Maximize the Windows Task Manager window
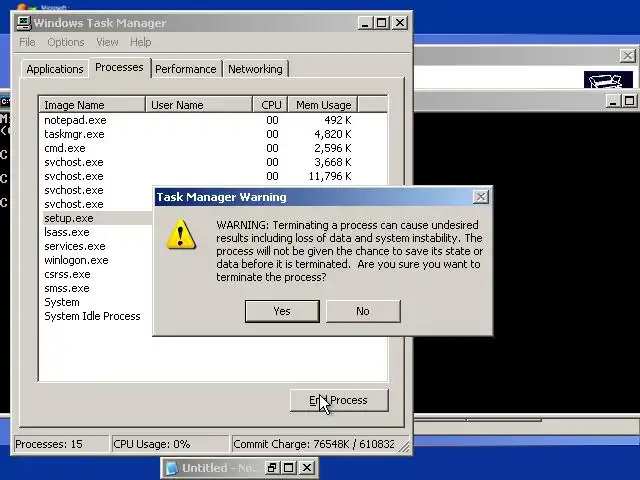This screenshot has height=480, width=640. (x=382, y=23)
